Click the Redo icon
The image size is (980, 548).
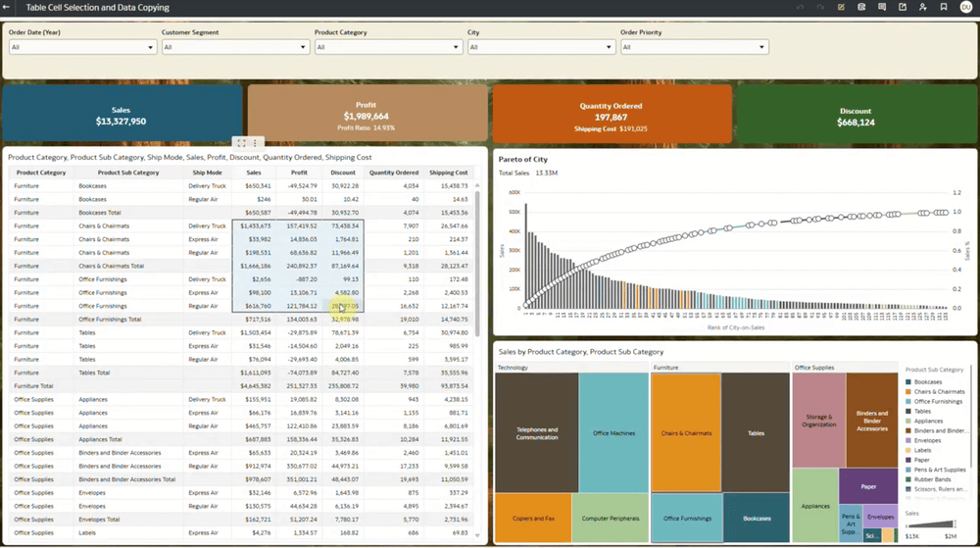click(820, 7)
